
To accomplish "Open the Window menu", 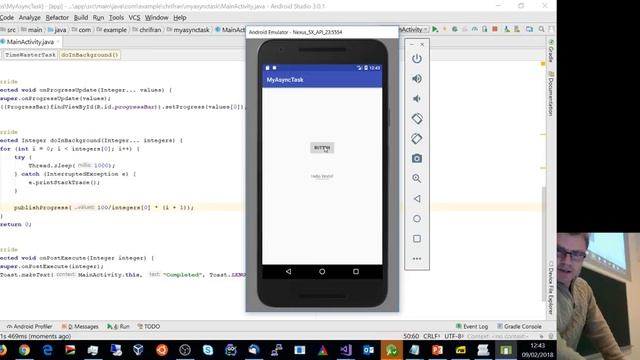I will click(x=157, y=18).
